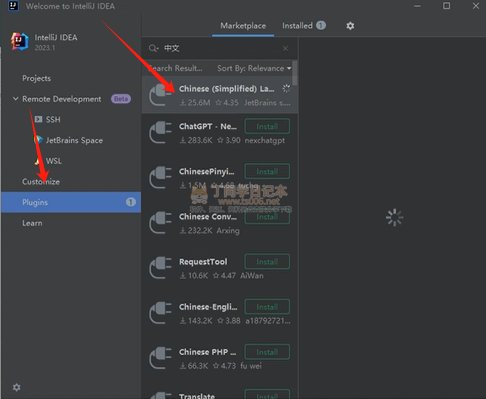This screenshot has height=399, width=486.
Task: Collapse the Remote Development section
Action: point(15,99)
